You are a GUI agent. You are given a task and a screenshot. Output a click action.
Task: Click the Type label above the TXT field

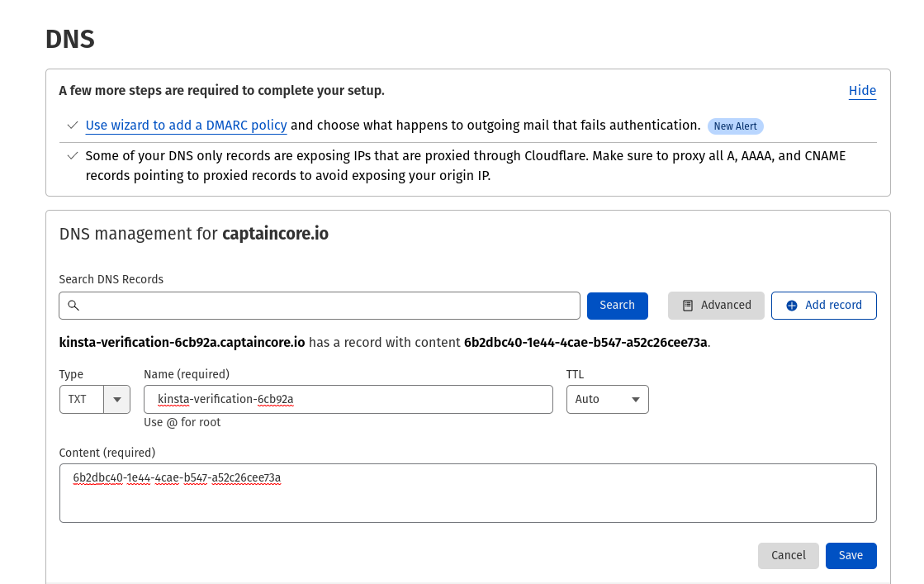[71, 374]
